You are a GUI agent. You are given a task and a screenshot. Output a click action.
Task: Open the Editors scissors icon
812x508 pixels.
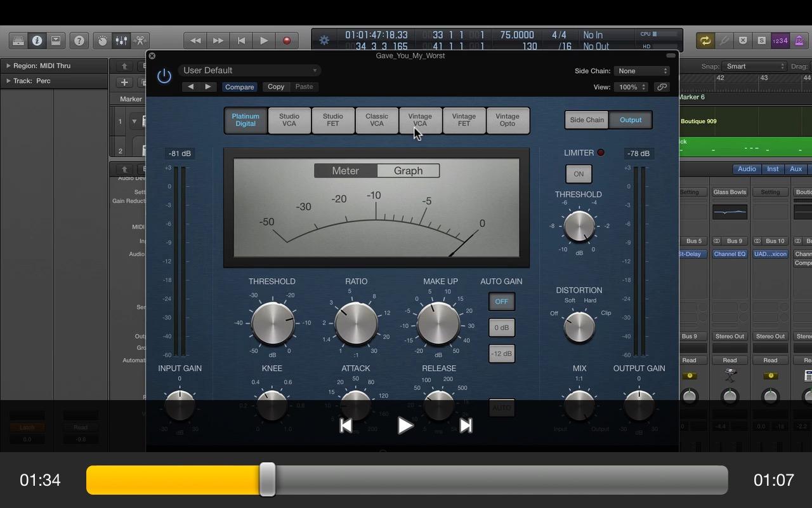pos(140,41)
